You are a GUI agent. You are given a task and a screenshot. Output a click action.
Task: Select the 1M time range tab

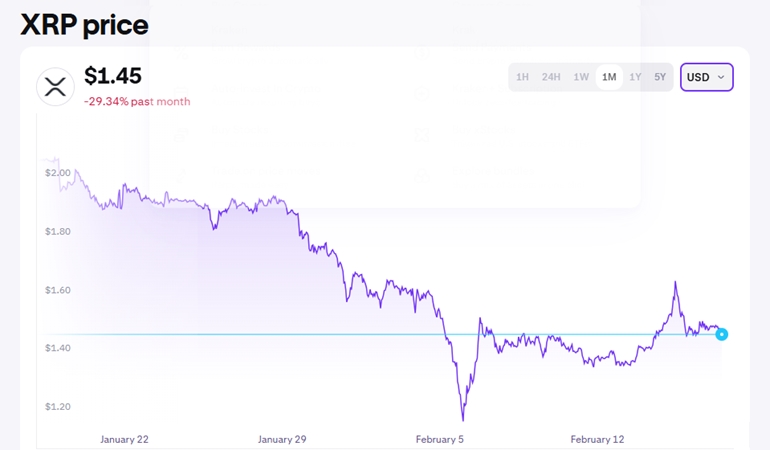click(609, 77)
